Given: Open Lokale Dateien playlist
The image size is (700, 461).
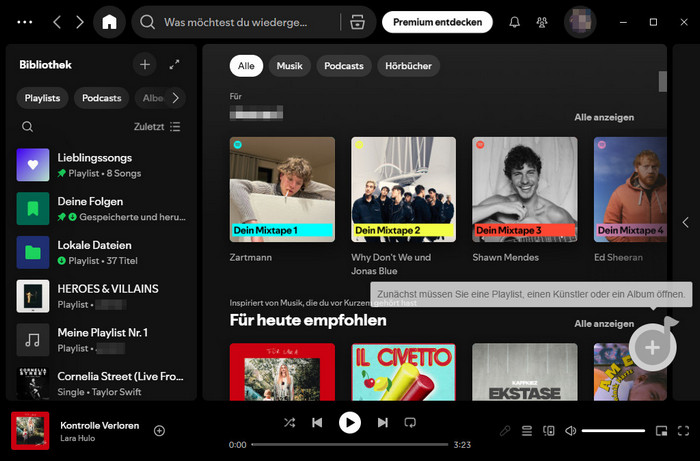Looking at the screenshot, I should tap(101, 253).
